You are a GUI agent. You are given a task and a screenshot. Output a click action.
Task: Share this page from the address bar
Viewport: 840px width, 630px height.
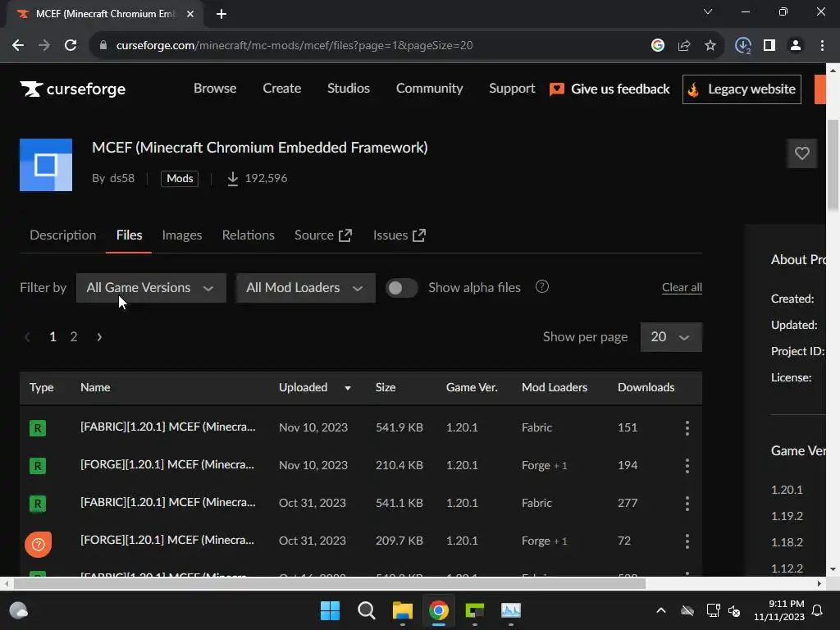[x=684, y=46]
